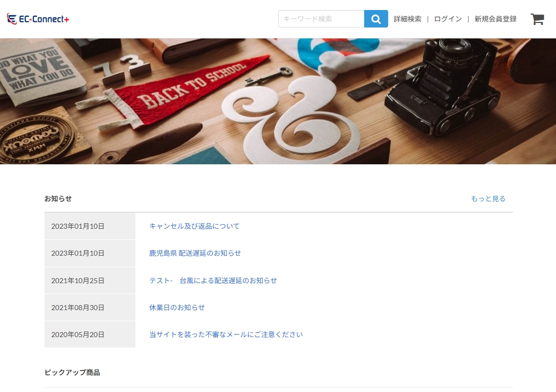Open 詳細検索 for advanced search
Image resolution: width=556 pixels, height=392 pixels.
click(x=407, y=18)
